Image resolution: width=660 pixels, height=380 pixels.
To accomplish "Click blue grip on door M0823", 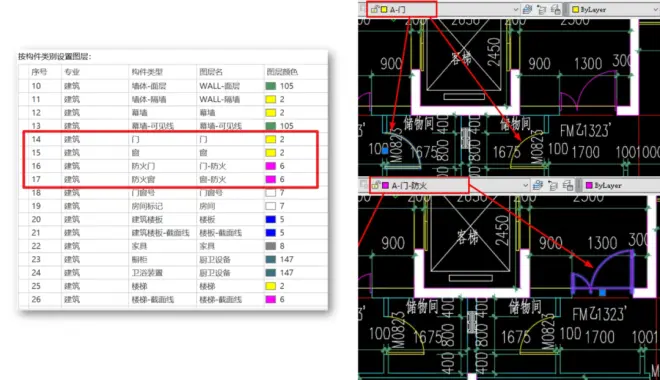I will 385,151.
